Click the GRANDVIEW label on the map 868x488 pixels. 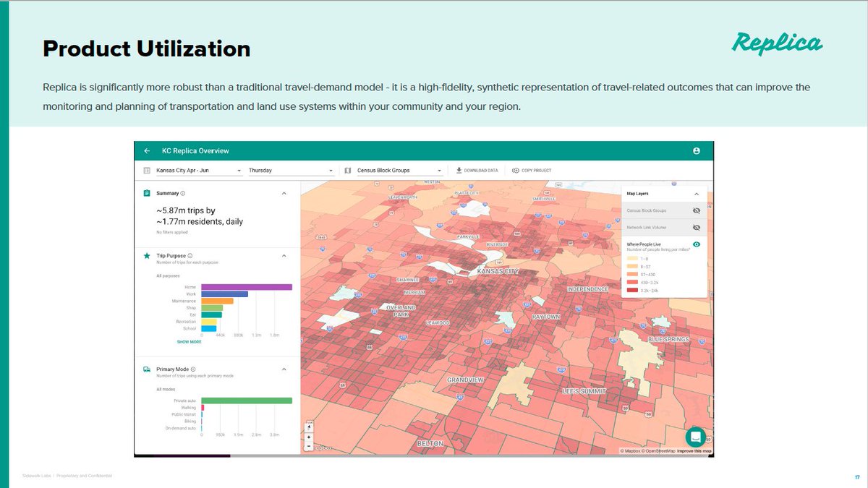464,380
